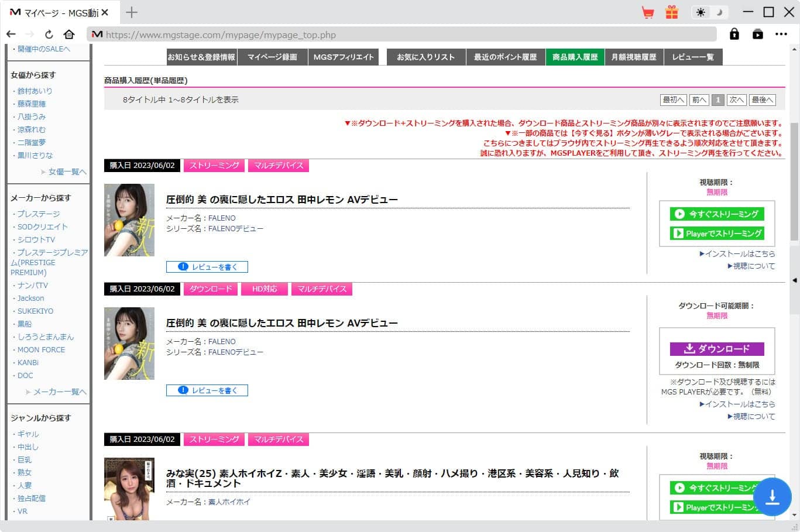The image size is (800, 532).
Task: Click レビューを書く under the FALENO download purchase
Action: pyautogui.click(x=207, y=390)
